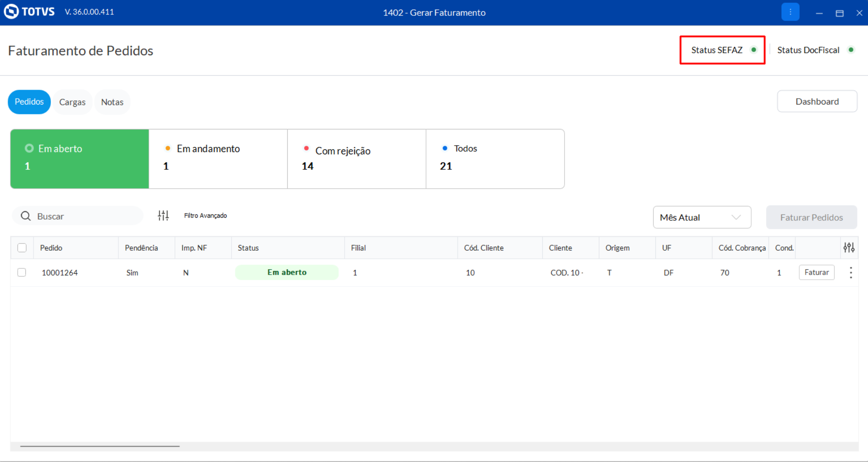Select the checkbox for order 10001264

(22, 272)
